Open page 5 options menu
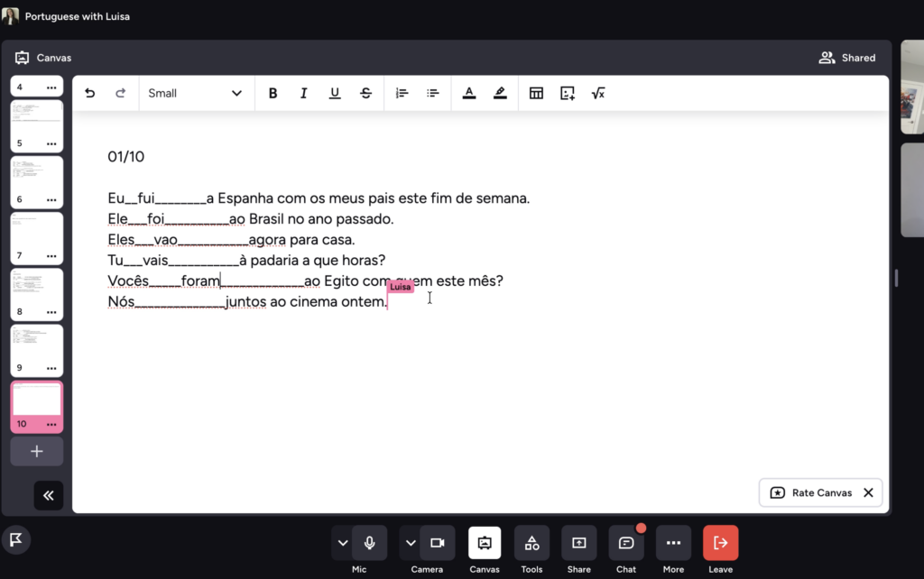The height and width of the screenshot is (579, 924). pos(51,143)
